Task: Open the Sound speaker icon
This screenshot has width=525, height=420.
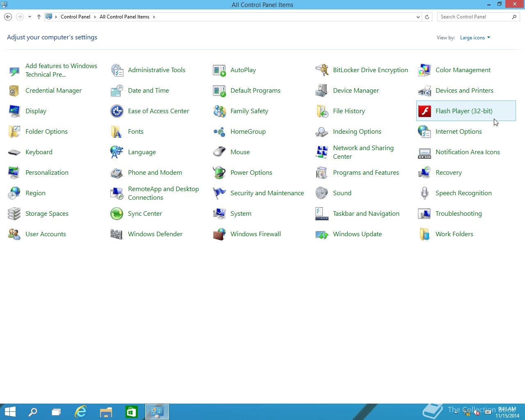Action: pyautogui.click(x=322, y=193)
